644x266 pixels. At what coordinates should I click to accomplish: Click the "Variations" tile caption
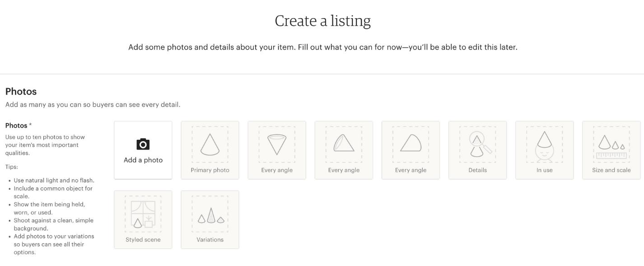(x=210, y=240)
